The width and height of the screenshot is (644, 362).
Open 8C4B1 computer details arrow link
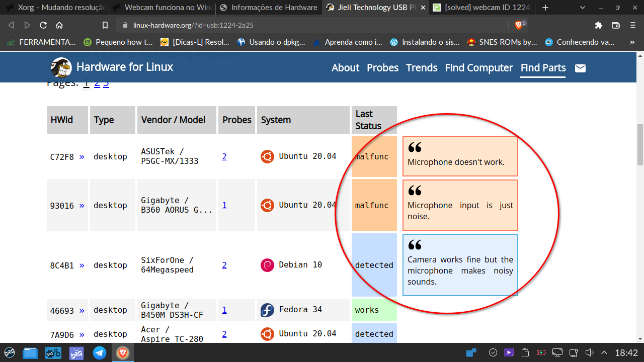82,265
